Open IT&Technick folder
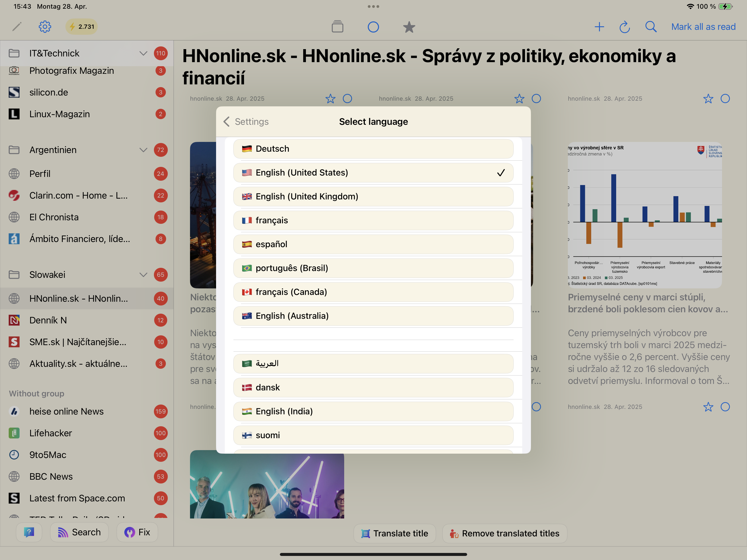The image size is (747, 560). click(87, 53)
